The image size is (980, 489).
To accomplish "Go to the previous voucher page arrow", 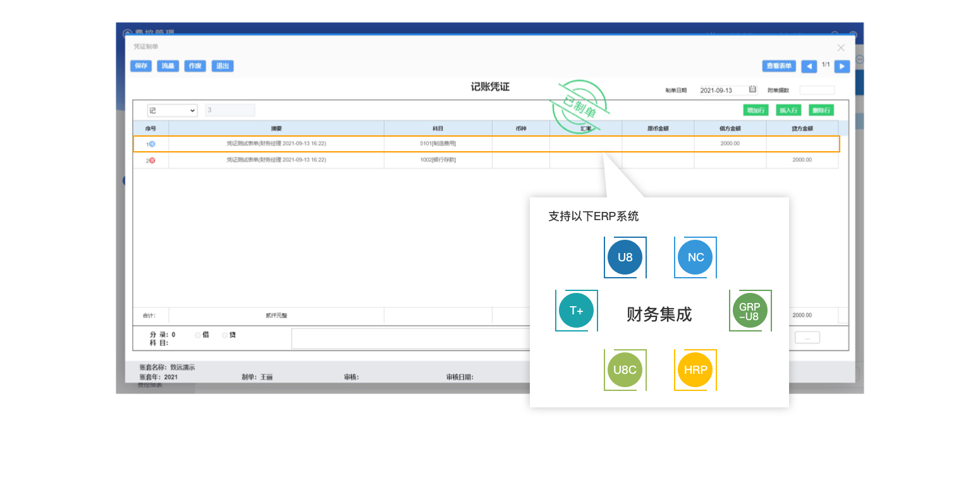I will point(809,66).
